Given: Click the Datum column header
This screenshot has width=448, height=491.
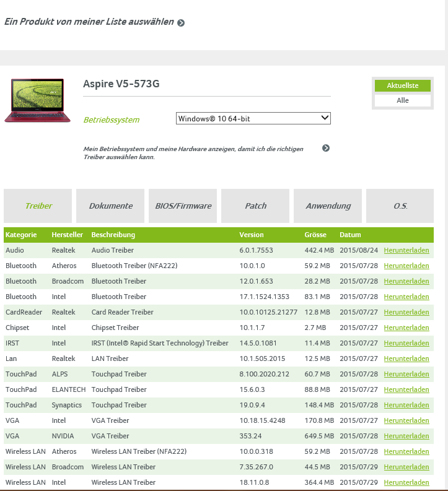Looking at the screenshot, I should point(350,235).
